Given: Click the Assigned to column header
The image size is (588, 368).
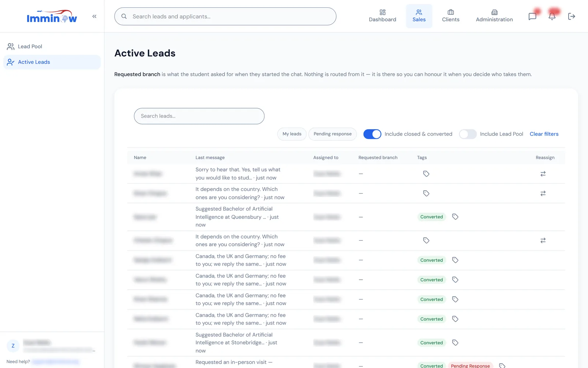Looking at the screenshot, I should (x=326, y=158).
